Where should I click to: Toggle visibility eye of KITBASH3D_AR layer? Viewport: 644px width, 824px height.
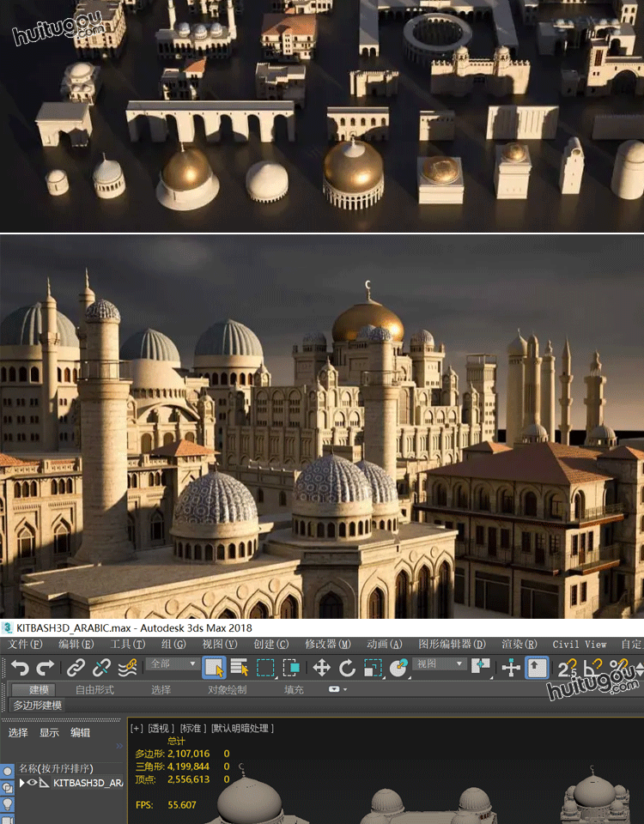(x=32, y=783)
